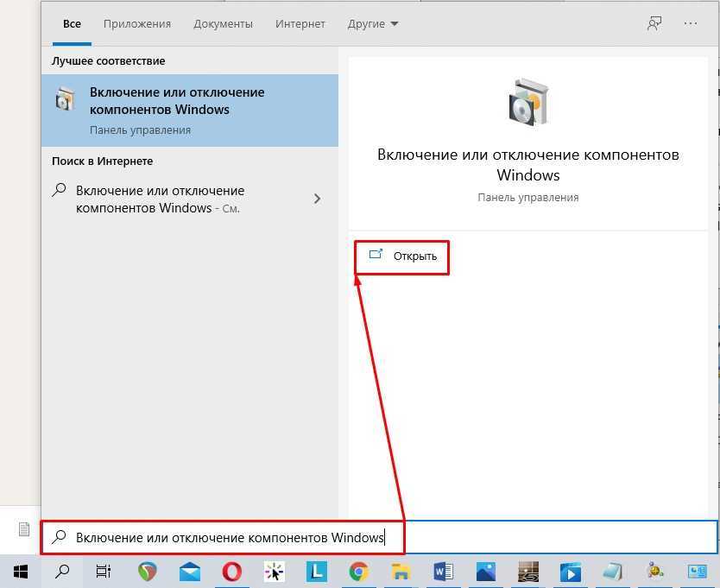This screenshot has width=720, height=588.
Task: Open the brown maze-like app on taskbar
Action: point(528,572)
